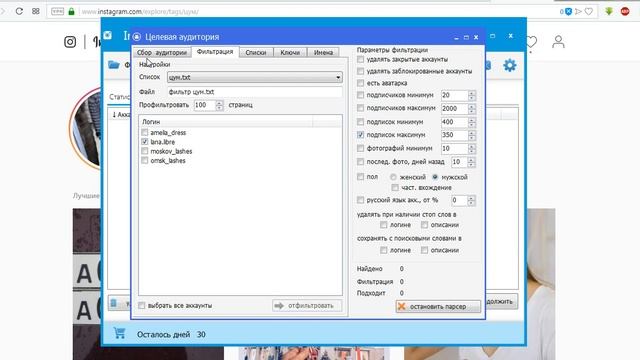Viewport: 640px width, 360px height.
Task: Open Instagram activity heart icon
Action: tap(531, 42)
